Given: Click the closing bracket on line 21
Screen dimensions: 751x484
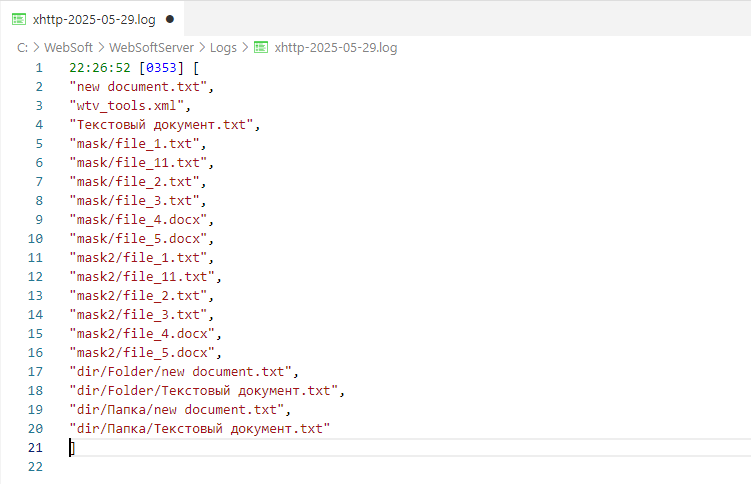Looking at the screenshot, I should (72, 448).
